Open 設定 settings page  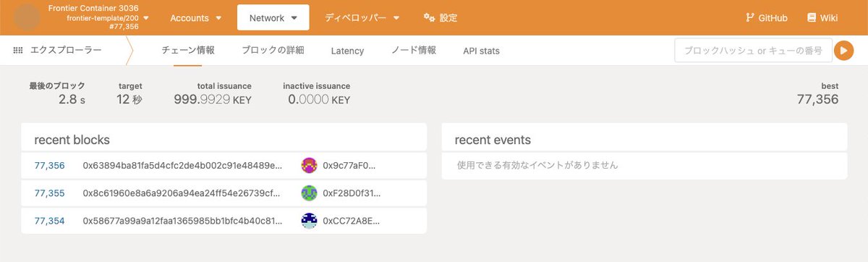pos(441,17)
